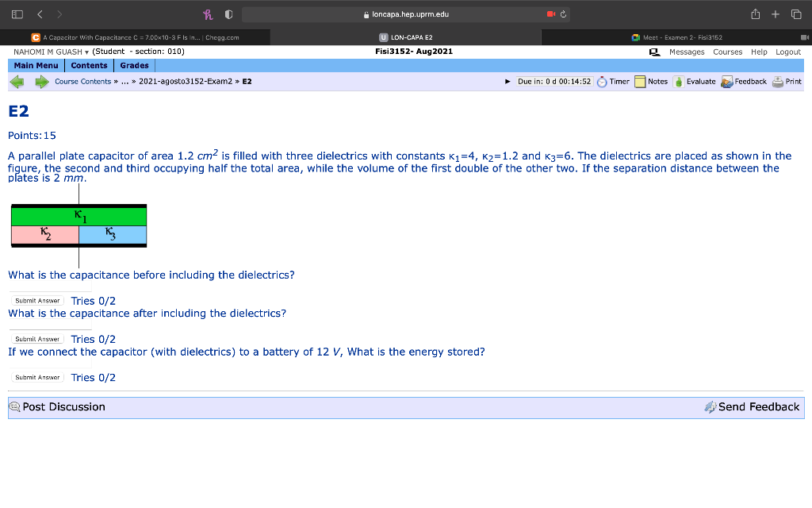Screen dimensions: 812x508
Task: Submit the answer for the first question
Action: (36, 300)
